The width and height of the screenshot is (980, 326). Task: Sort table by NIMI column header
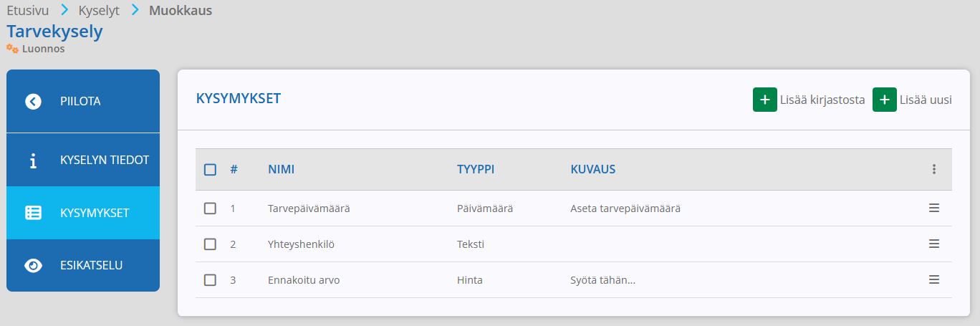(282, 170)
